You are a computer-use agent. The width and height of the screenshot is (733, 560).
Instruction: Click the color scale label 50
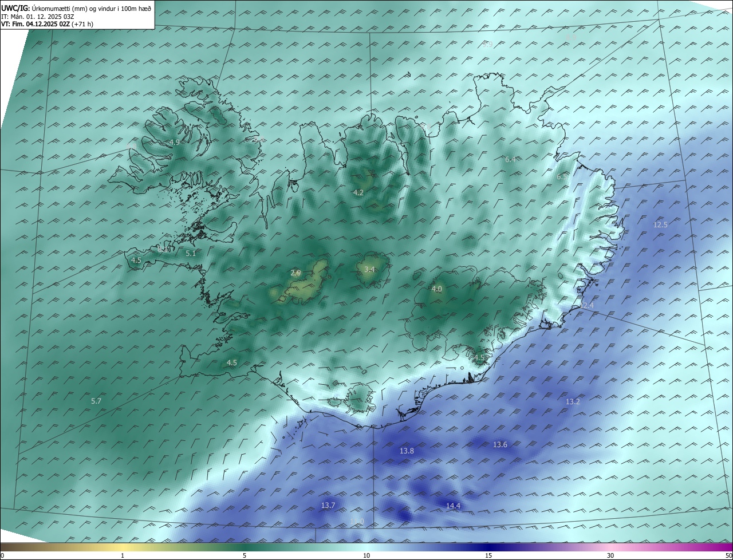pos(728,555)
